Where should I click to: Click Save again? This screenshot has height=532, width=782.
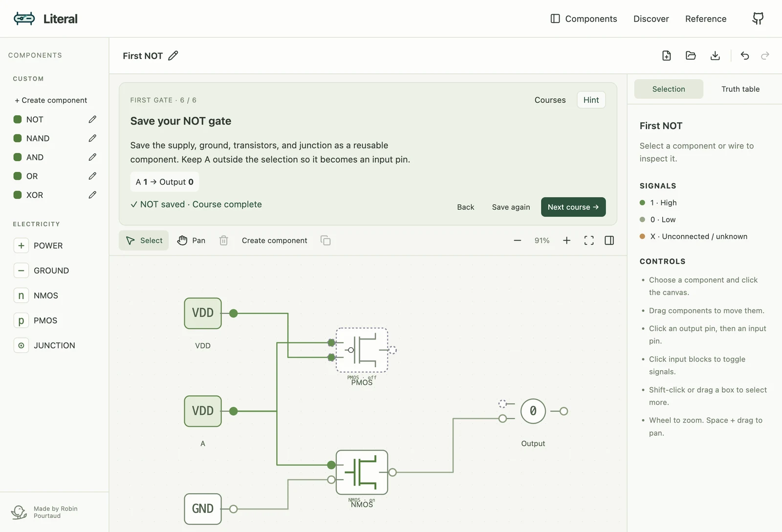click(x=511, y=207)
